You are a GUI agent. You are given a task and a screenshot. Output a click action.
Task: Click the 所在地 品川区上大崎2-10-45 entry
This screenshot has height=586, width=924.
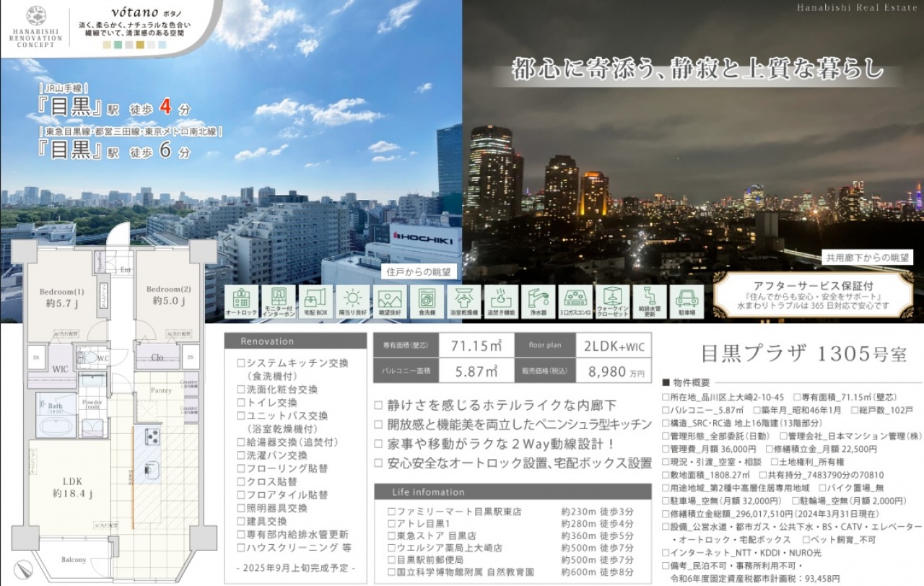coord(723,397)
